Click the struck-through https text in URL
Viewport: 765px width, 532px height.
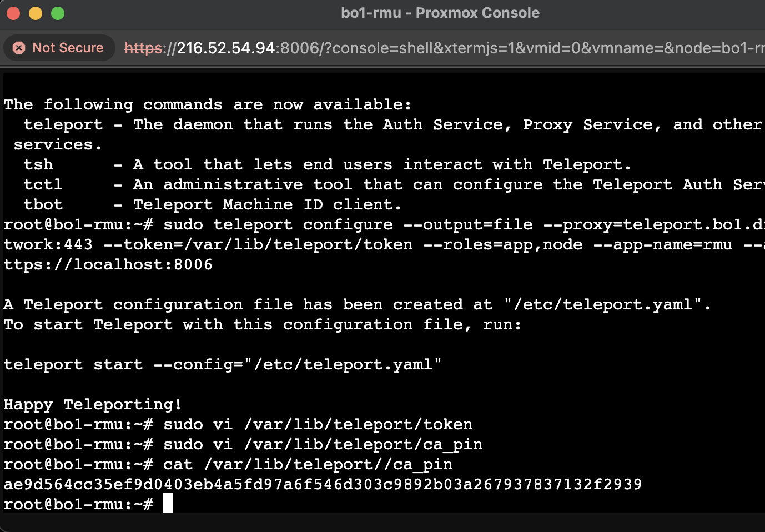144,48
